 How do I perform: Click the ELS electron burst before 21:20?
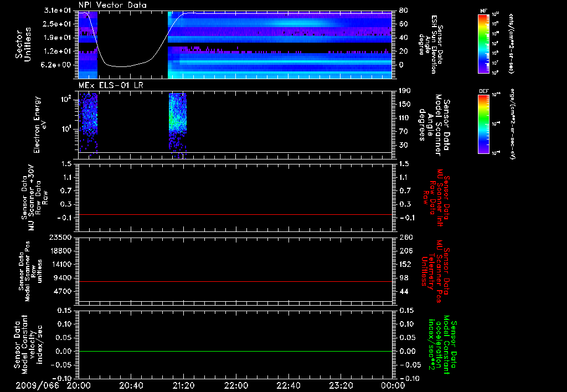coord(178,126)
